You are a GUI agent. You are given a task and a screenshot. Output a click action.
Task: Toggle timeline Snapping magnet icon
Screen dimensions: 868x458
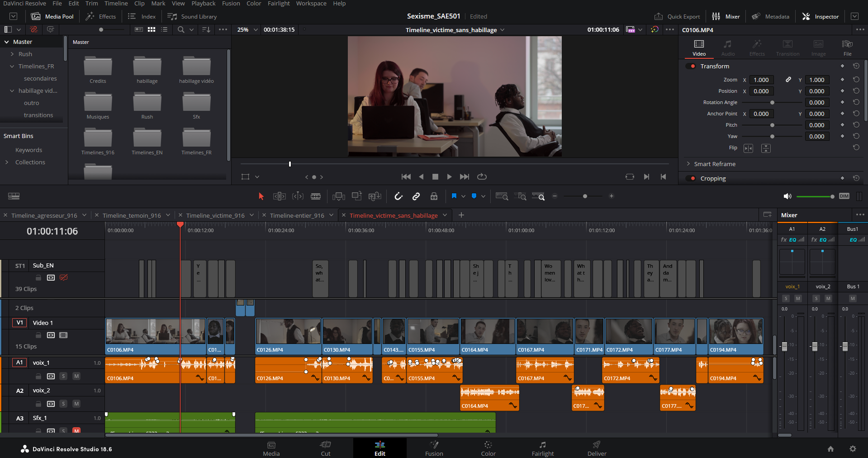(398, 196)
